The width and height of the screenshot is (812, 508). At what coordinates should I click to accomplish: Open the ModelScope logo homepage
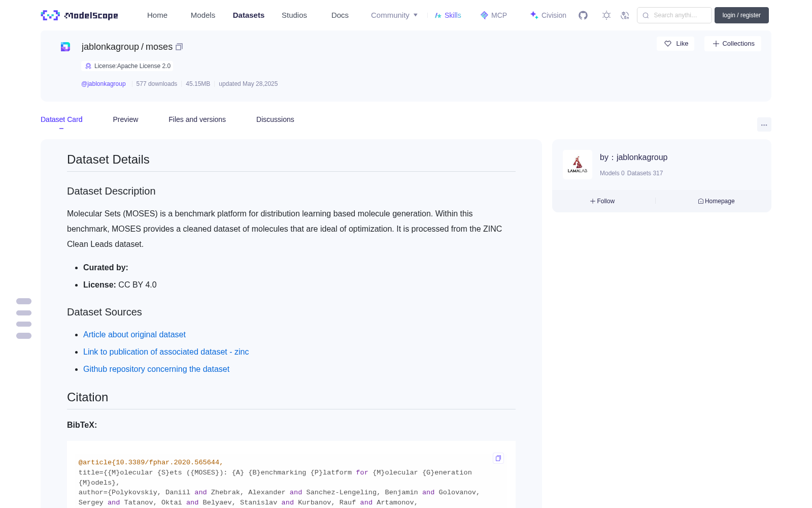pos(80,15)
